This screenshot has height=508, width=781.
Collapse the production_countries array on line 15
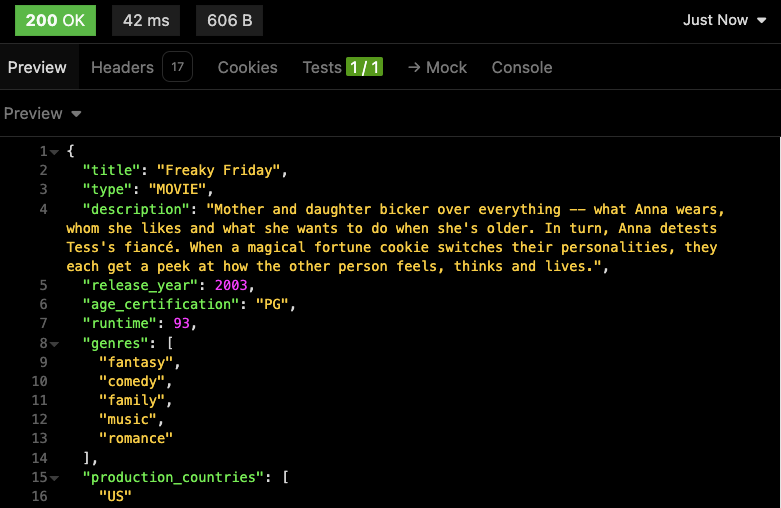pyautogui.click(x=54, y=478)
